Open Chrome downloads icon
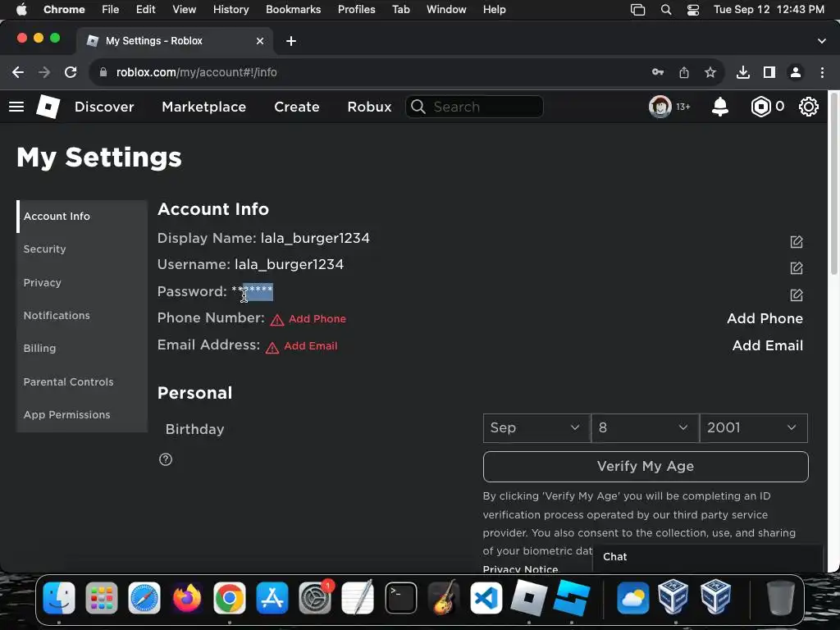 pyautogui.click(x=743, y=72)
